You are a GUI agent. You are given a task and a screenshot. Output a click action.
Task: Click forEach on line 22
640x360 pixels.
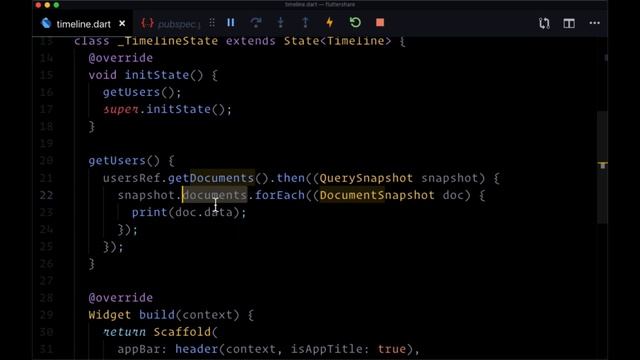point(280,195)
